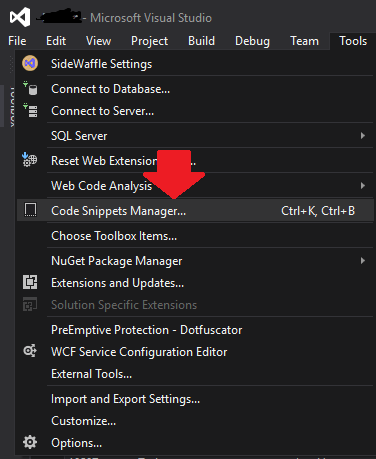Open the Debug menu
The height and width of the screenshot is (459, 376).
point(252,41)
